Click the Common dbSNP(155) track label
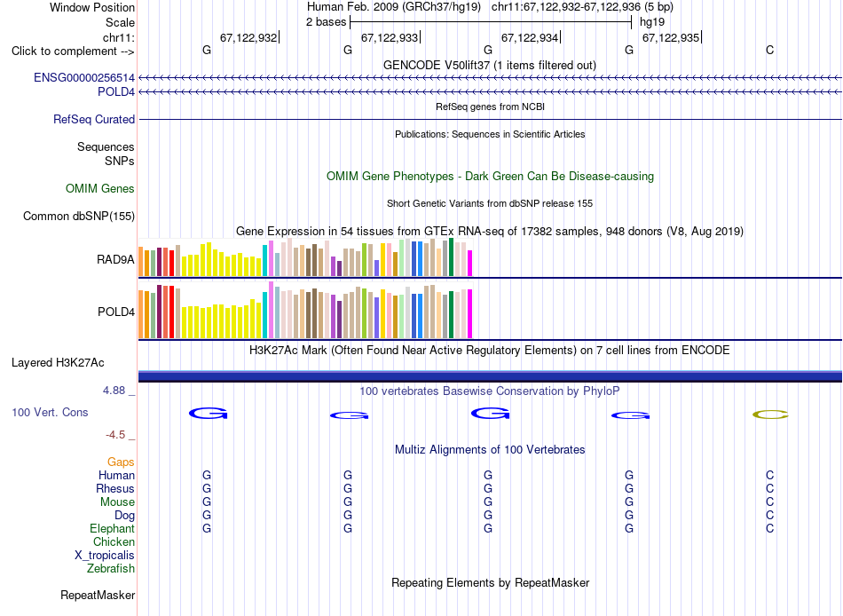The image size is (843, 616). 79,216
